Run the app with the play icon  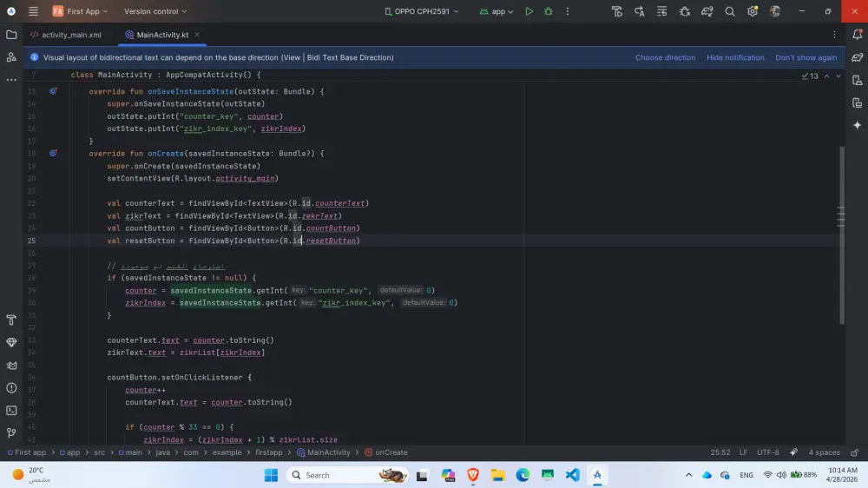(529, 11)
